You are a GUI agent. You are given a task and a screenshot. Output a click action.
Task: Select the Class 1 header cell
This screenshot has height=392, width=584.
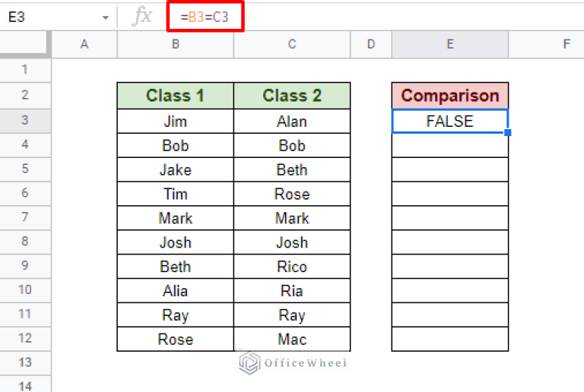point(176,96)
